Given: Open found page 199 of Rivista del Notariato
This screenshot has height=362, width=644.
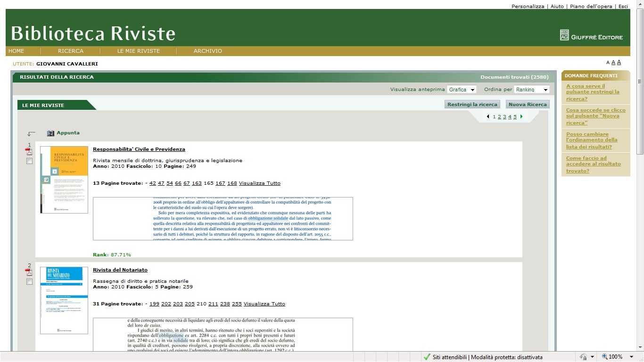Looking at the screenshot, I should tap(154, 304).
